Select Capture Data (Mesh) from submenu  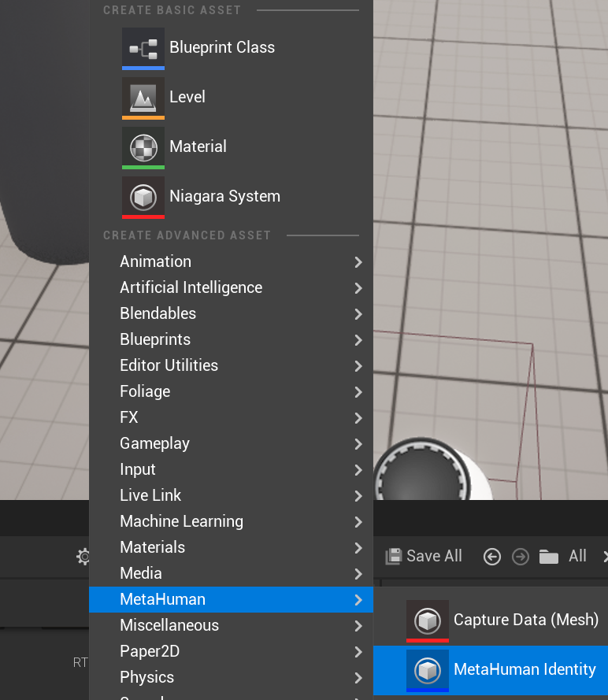pyautogui.click(x=491, y=621)
